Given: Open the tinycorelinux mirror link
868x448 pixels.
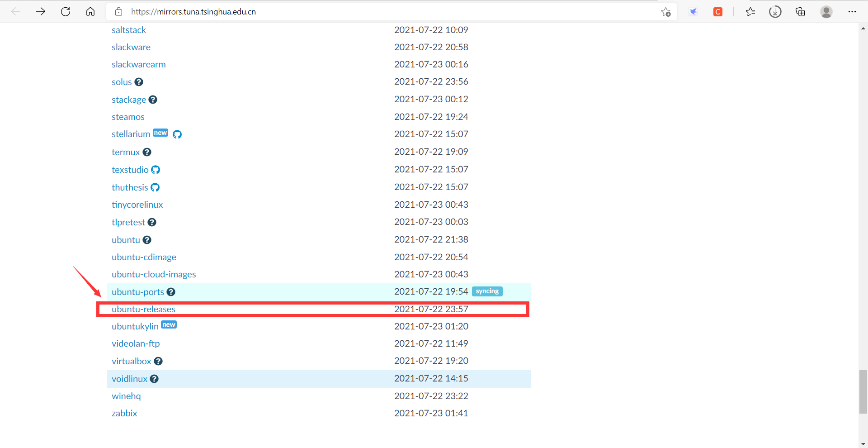Looking at the screenshot, I should point(137,205).
